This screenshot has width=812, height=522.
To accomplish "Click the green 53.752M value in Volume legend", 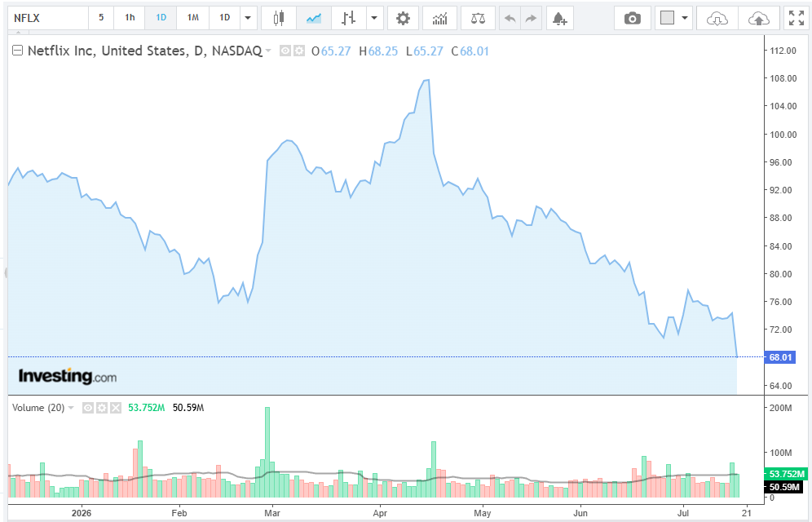I will [147, 408].
